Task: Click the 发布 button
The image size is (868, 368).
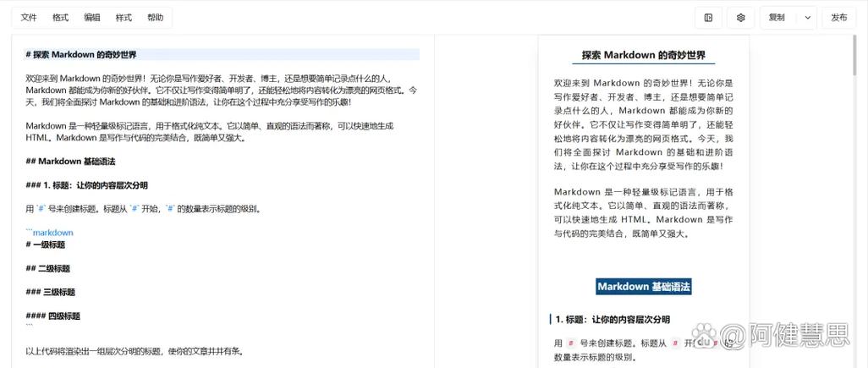Action: 838,18
